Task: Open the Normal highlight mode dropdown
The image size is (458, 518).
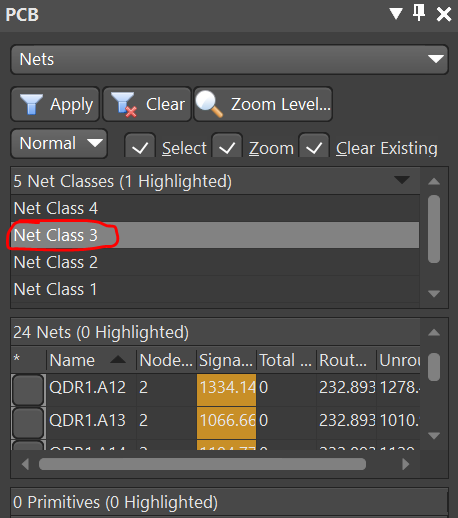Action: 59,143
